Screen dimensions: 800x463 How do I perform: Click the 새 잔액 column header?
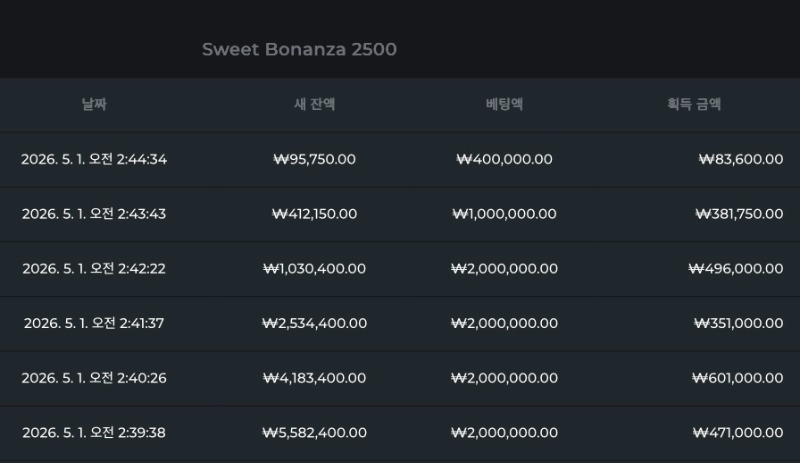314,104
